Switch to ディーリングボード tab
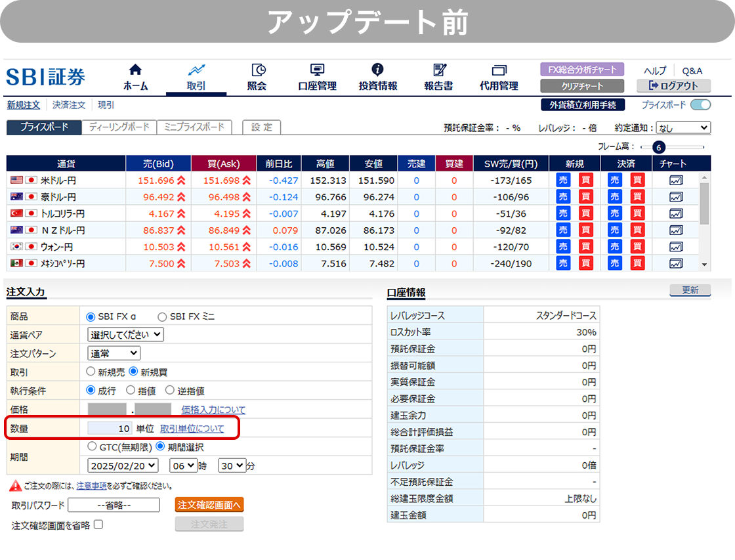Viewport: 735px width, 560px height. pos(119,127)
